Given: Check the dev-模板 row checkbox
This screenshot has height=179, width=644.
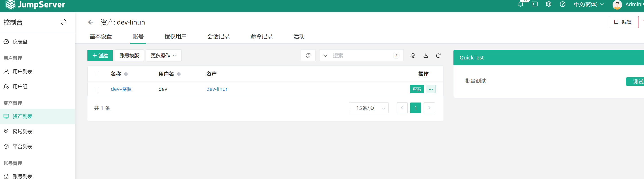Looking at the screenshot, I should (96, 90).
